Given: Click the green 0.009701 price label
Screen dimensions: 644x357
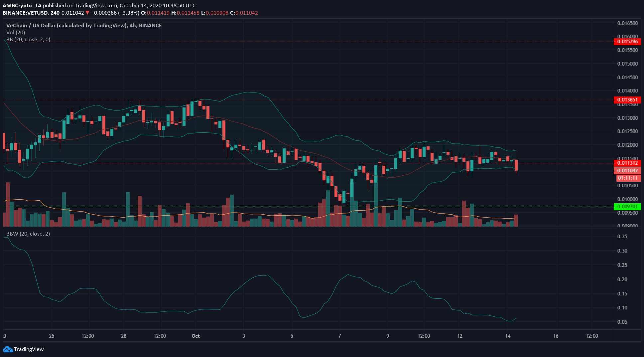Looking at the screenshot, I should tap(627, 207).
